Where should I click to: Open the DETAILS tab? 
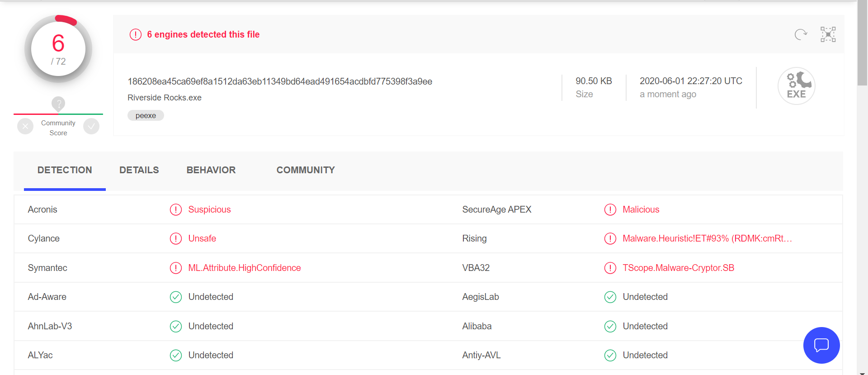click(139, 170)
